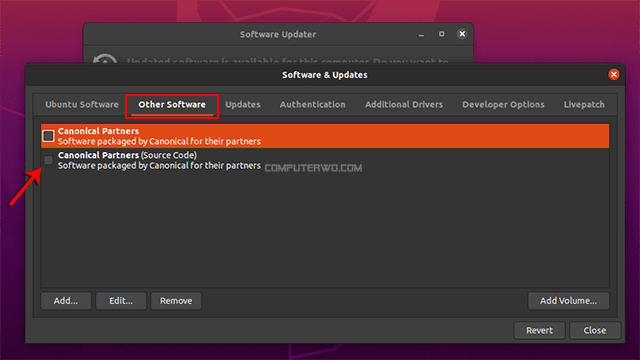Screen dimensions: 640x360
Task: Click the Software Updater refresh icon
Action: tap(105, 58)
